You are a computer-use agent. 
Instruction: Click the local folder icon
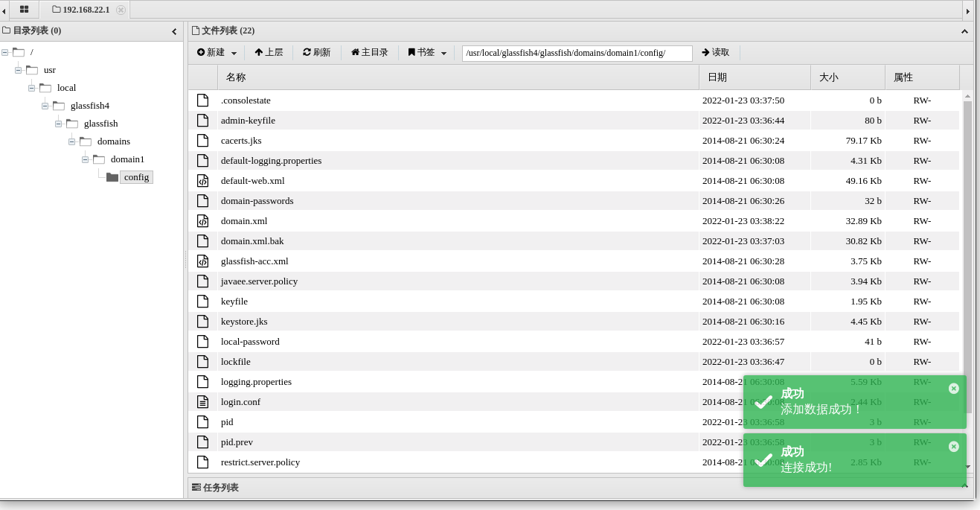click(x=45, y=88)
